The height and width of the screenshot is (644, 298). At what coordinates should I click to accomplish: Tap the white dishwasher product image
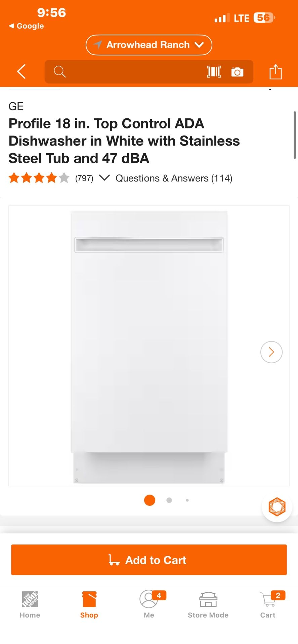(149, 346)
